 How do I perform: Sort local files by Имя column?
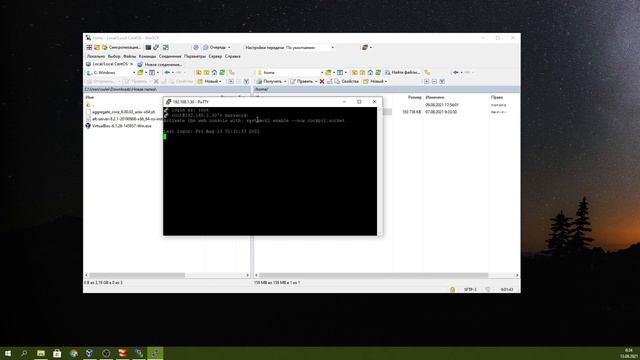(89, 98)
